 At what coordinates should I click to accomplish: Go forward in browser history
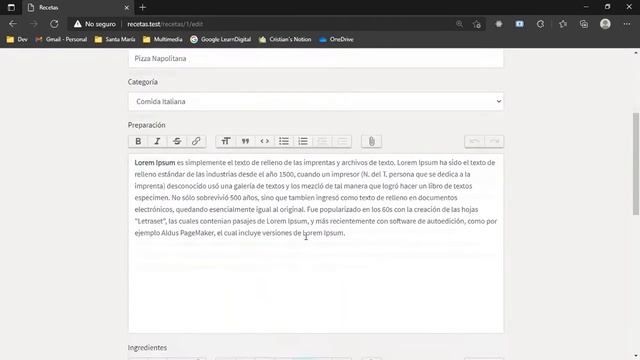point(33,24)
